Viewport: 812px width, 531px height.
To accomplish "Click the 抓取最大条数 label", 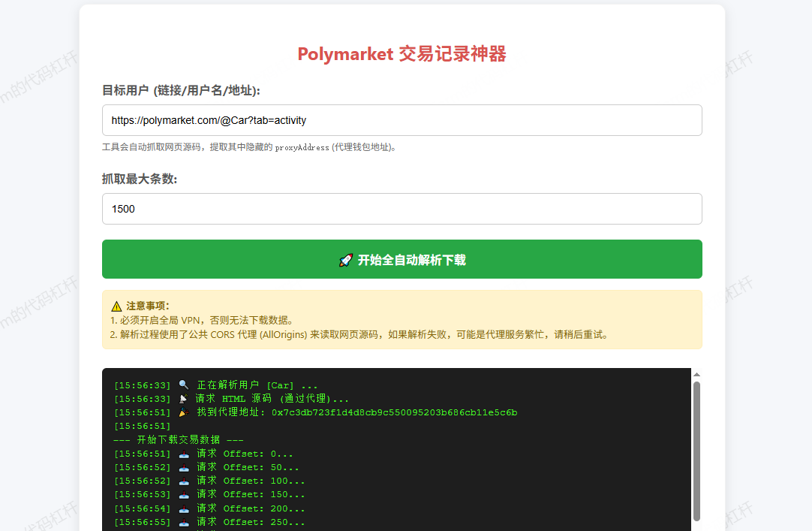I will click(140, 179).
